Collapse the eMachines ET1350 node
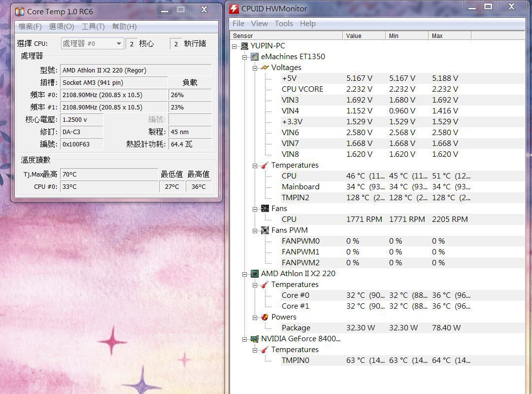This screenshot has height=394, width=532. pos(245,57)
